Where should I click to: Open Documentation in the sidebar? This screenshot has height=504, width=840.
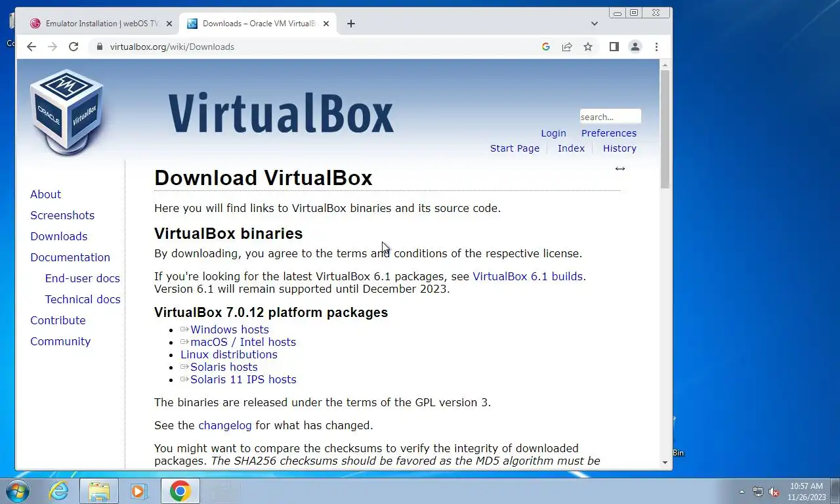pyautogui.click(x=70, y=257)
